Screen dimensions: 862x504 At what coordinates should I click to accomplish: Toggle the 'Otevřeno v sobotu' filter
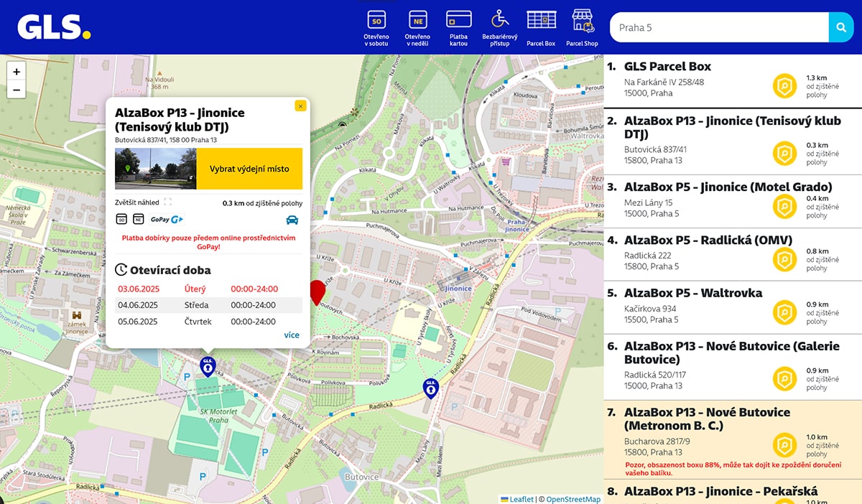click(376, 29)
